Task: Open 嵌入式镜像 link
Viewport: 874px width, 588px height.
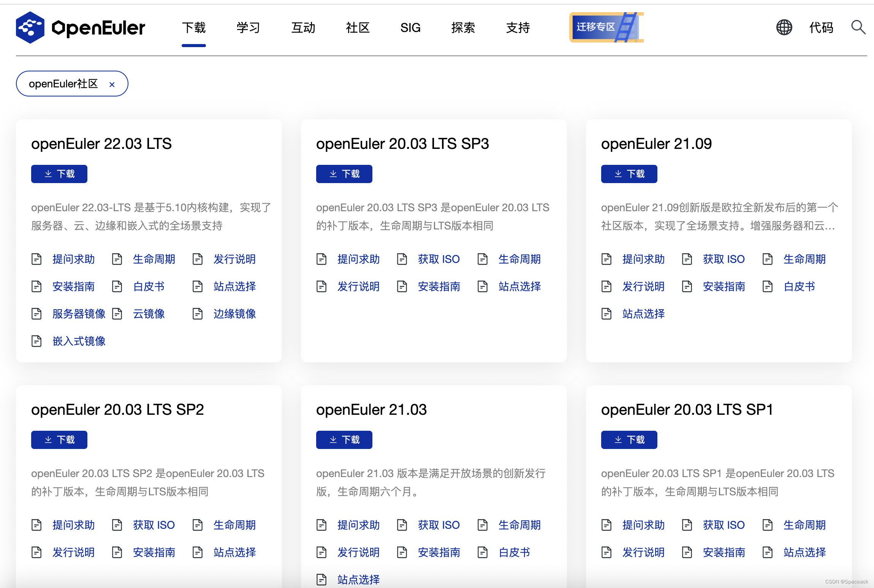Action: pyautogui.click(x=79, y=341)
